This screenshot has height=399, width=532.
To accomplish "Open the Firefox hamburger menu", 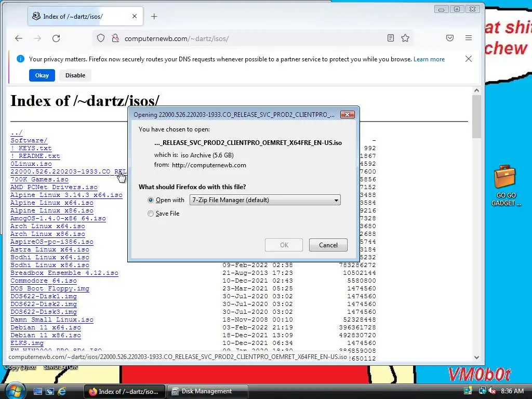I will (469, 38).
